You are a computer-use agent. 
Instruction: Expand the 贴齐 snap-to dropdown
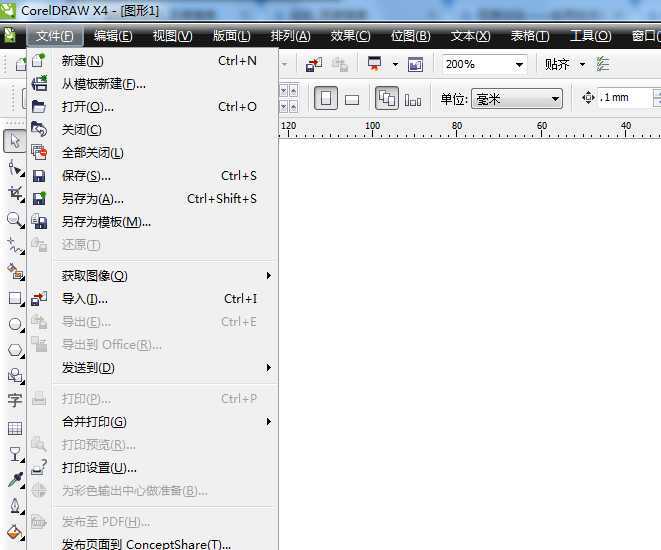point(582,64)
